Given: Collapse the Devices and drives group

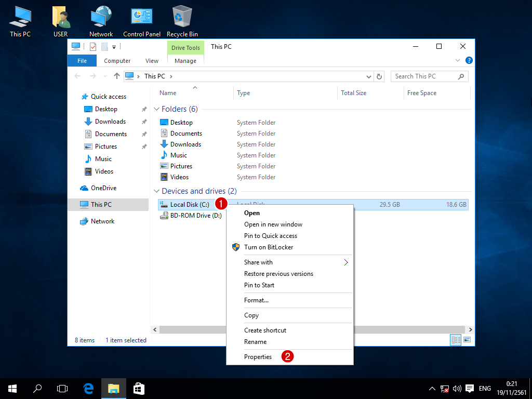Looking at the screenshot, I should pos(157,191).
